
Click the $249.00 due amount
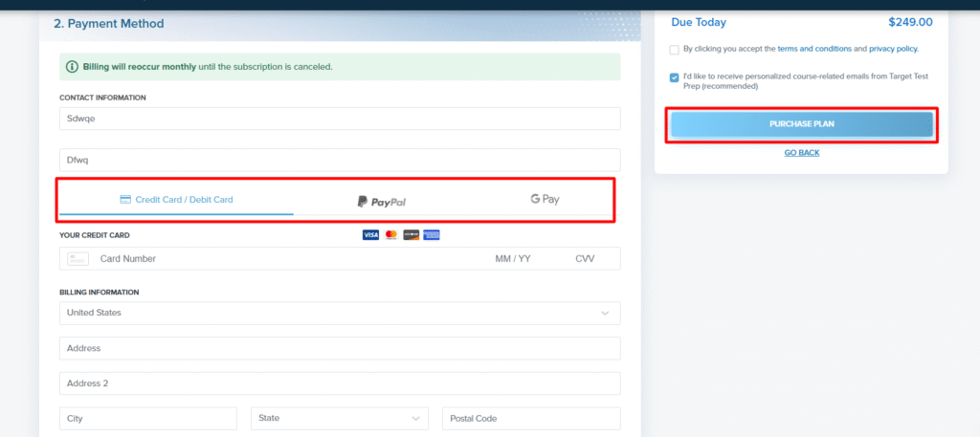910,23
